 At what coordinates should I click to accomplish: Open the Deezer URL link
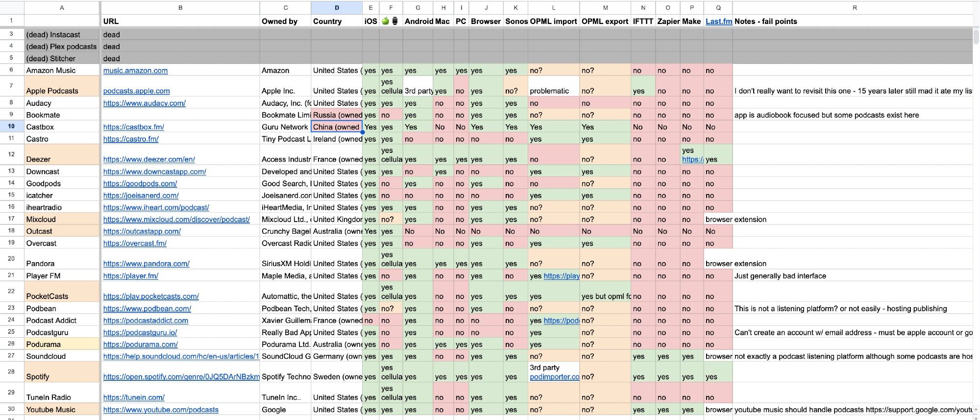point(149,159)
